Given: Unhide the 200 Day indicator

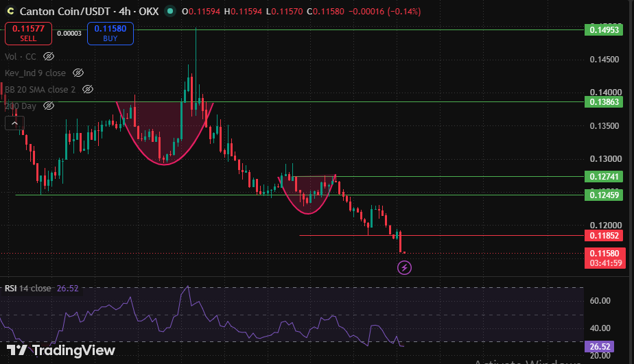Looking at the screenshot, I should (49, 106).
